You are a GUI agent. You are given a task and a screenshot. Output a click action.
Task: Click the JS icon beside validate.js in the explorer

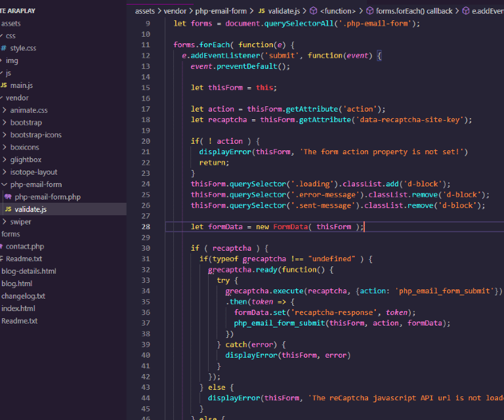coord(9,209)
